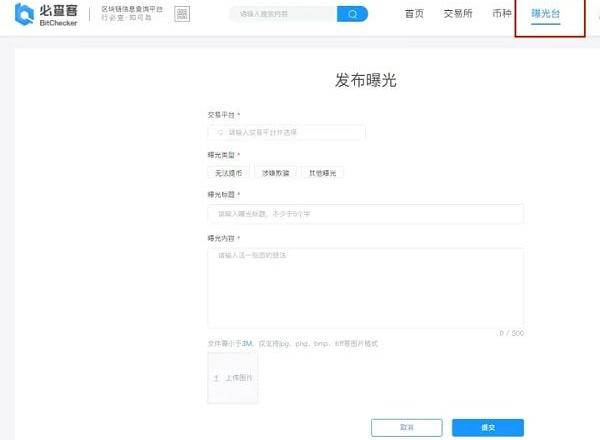Screen dimensions: 600x440
Task: Click into the 曝光标题 title input
Action: (365, 214)
